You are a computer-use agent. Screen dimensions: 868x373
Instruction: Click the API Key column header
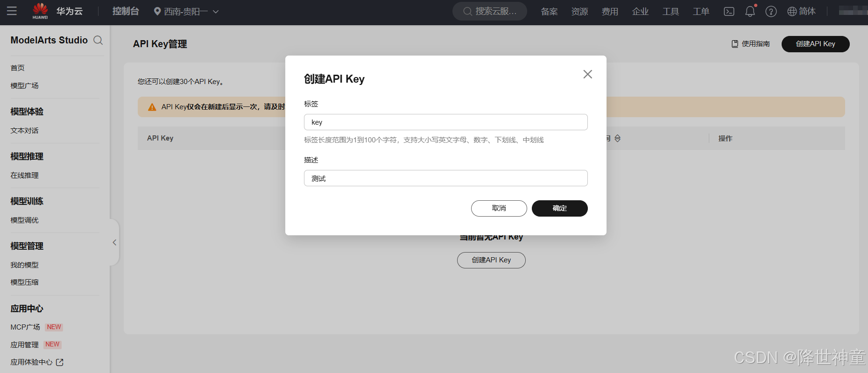[x=160, y=138]
